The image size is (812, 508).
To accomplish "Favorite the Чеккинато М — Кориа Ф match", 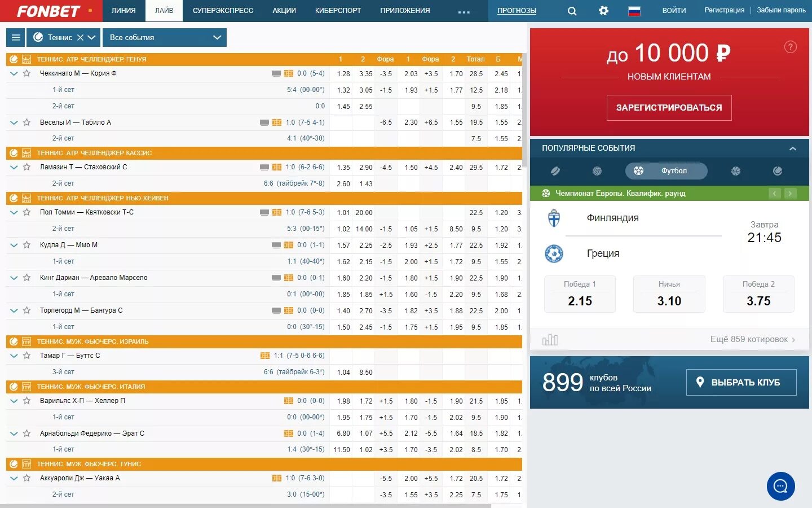I will click(27, 73).
